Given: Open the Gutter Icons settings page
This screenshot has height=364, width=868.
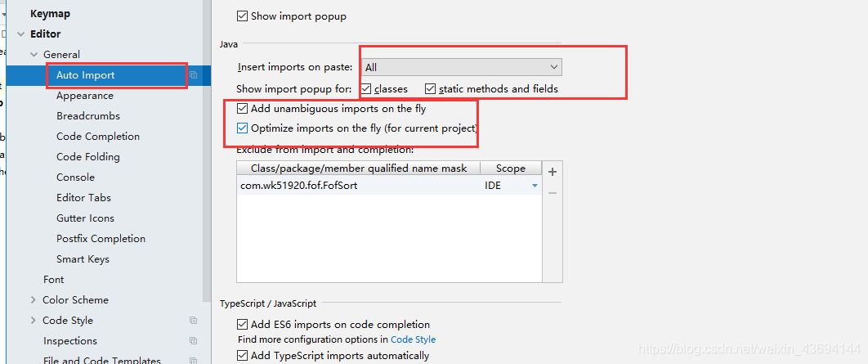Looking at the screenshot, I should (85, 218).
